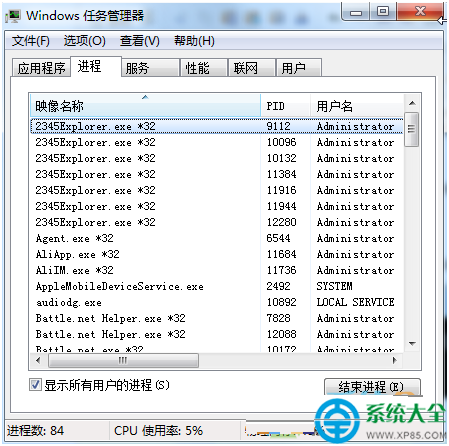Switch to the 进程 tab
449x446 pixels.
(x=96, y=66)
